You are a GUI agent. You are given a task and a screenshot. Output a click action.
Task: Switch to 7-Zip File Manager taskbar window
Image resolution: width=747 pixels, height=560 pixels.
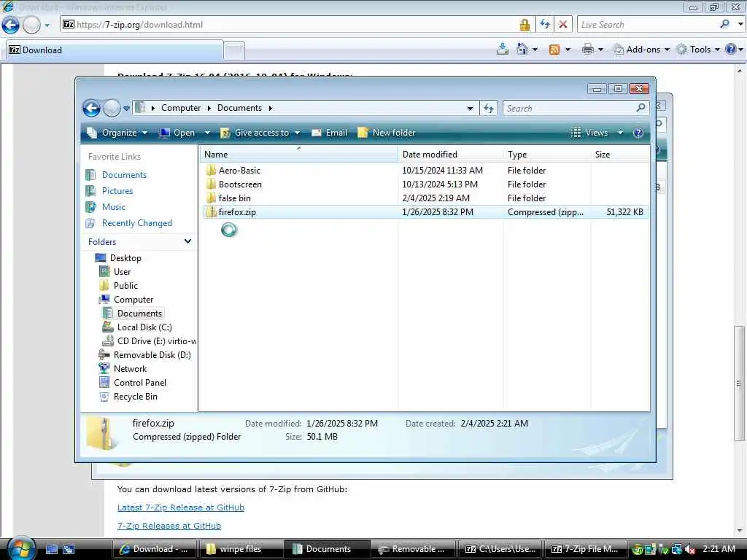(x=585, y=549)
